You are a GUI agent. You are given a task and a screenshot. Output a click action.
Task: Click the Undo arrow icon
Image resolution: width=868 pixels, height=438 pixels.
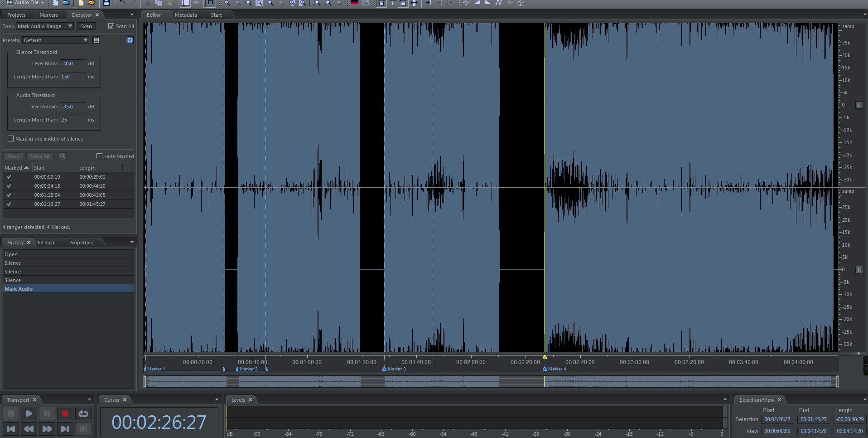click(122, 3)
